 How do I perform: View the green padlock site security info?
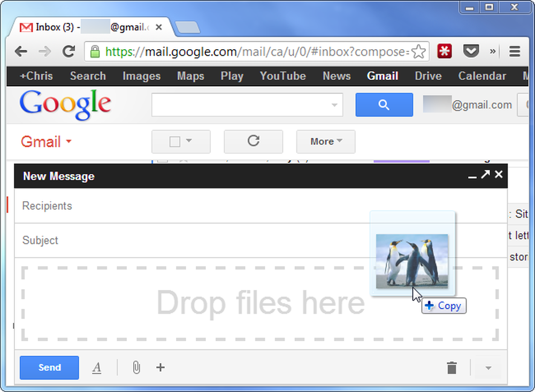95,51
